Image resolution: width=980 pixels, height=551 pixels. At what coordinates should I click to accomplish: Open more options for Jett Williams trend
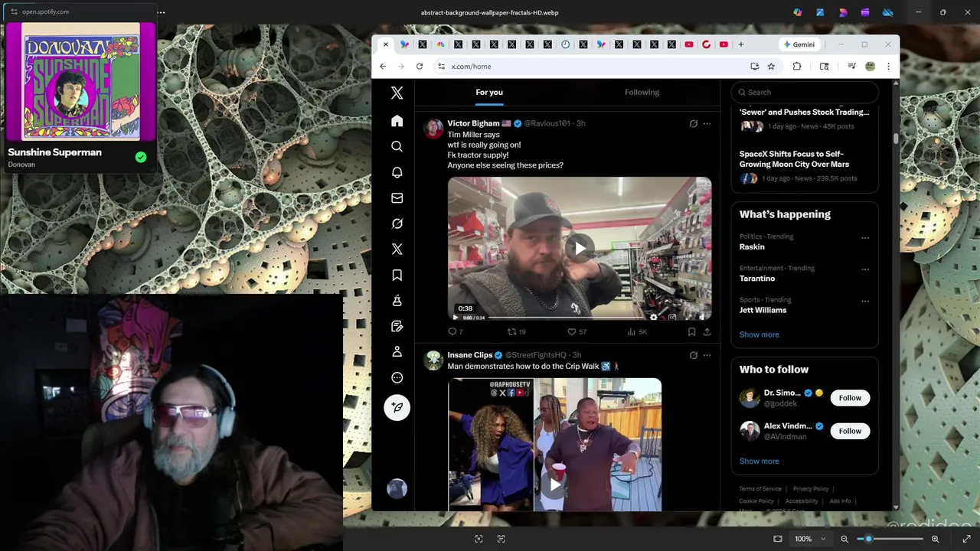point(865,301)
